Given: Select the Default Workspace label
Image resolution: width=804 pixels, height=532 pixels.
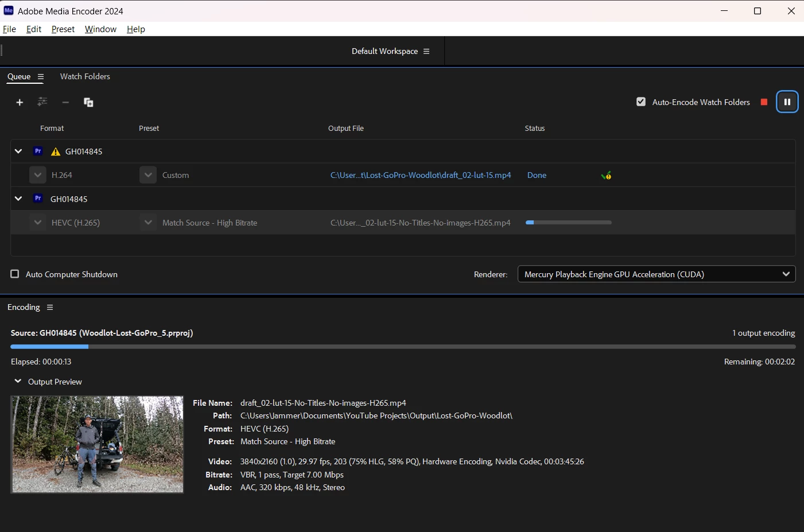Looking at the screenshot, I should pos(384,51).
